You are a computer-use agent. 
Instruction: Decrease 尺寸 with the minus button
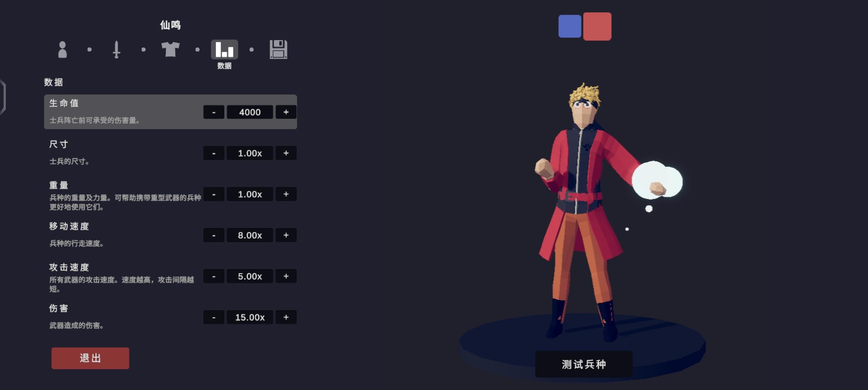point(214,153)
